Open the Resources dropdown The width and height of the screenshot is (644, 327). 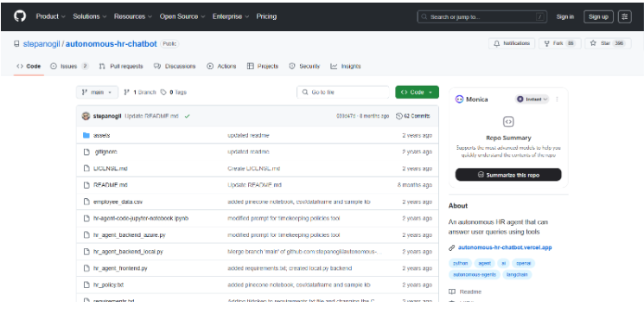[x=132, y=16]
